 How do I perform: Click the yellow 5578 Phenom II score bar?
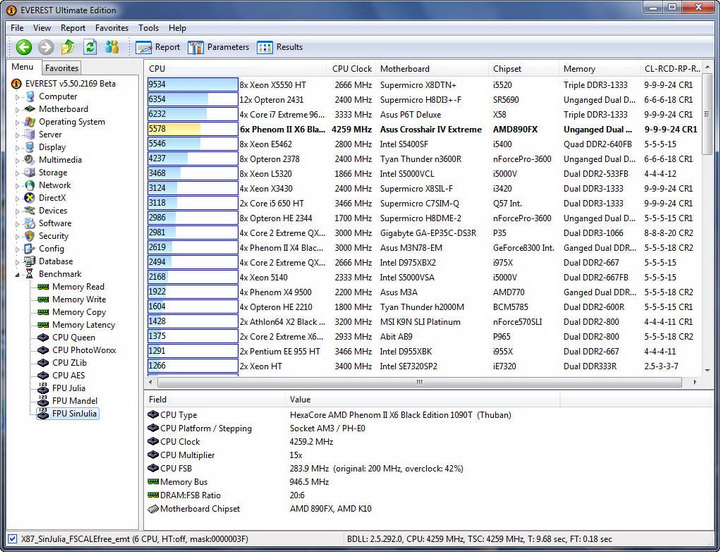pos(192,129)
